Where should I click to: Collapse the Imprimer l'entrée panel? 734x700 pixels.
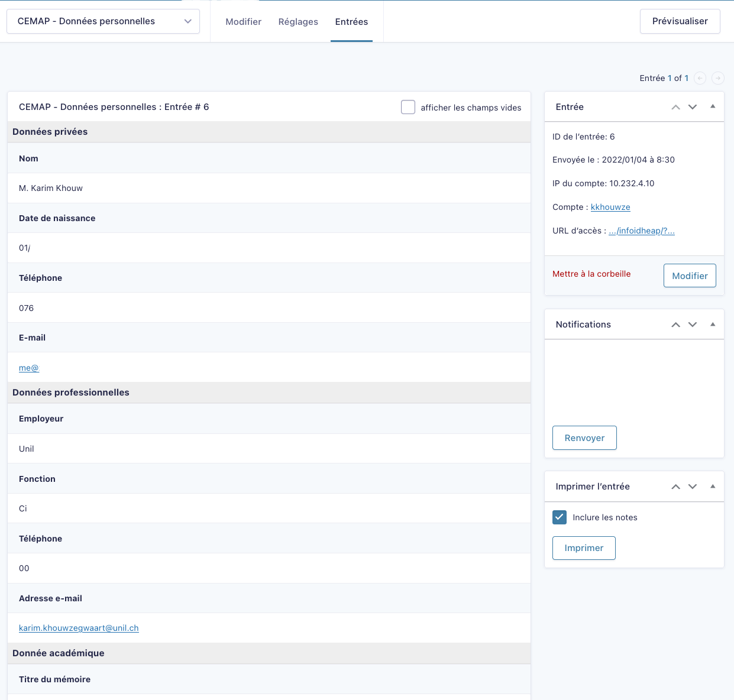tap(713, 487)
